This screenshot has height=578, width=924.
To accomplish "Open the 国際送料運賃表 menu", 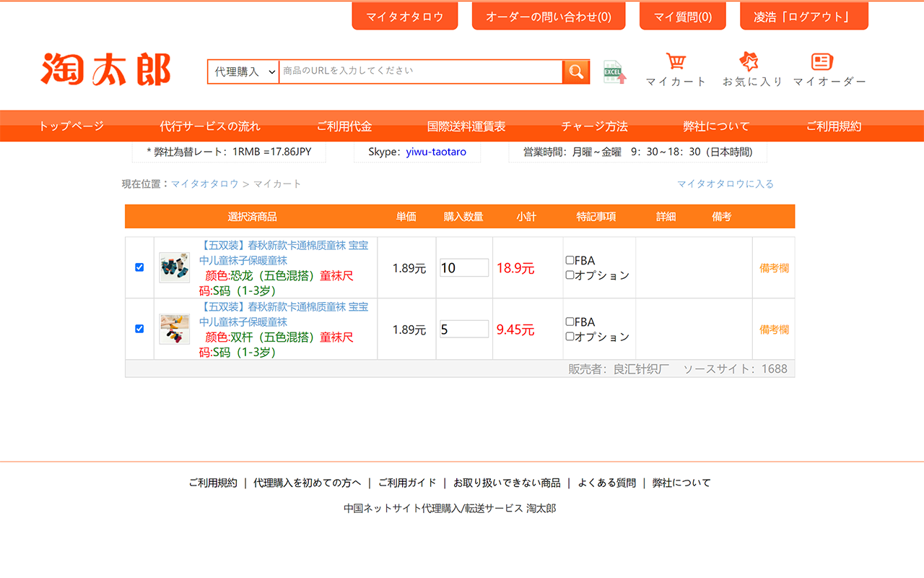I will [467, 125].
